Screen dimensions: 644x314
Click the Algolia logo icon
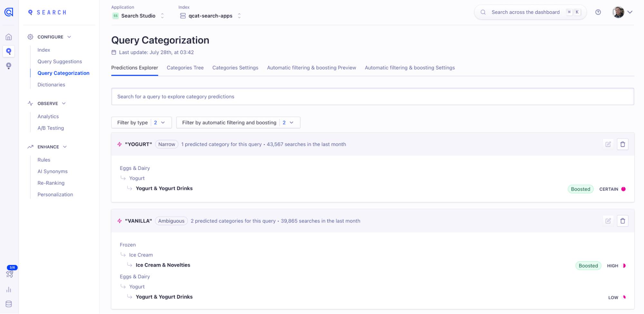pyautogui.click(x=9, y=12)
